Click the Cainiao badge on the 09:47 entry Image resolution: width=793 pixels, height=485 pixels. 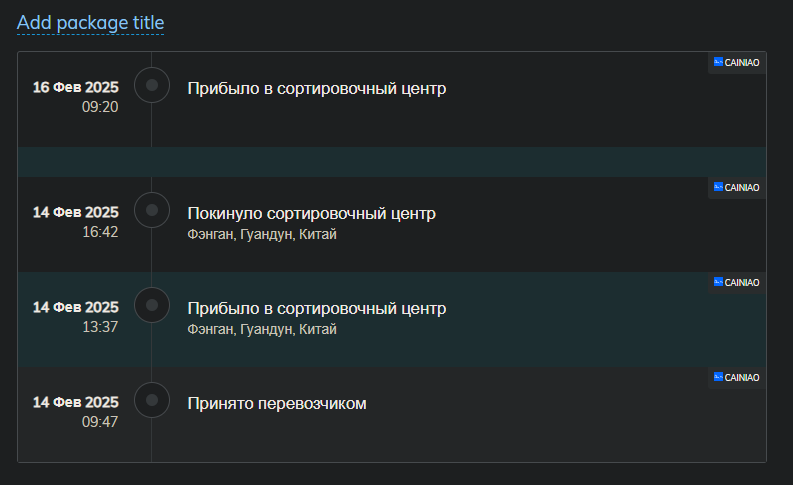click(x=737, y=378)
